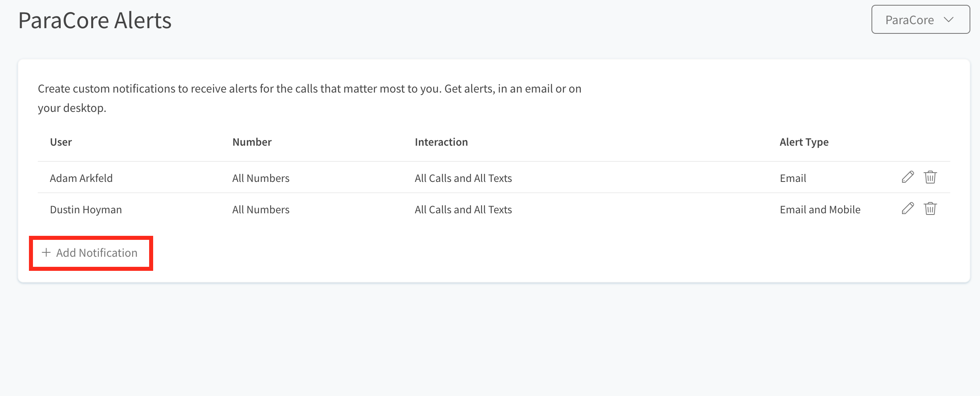Select the User column header
The image size is (980, 396).
(61, 142)
